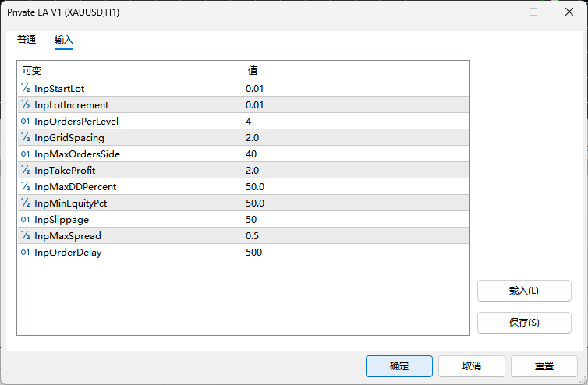The image size is (588, 385).
Task: Edit the InpOrdersPerLevel value 4
Action: coord(356,121)
